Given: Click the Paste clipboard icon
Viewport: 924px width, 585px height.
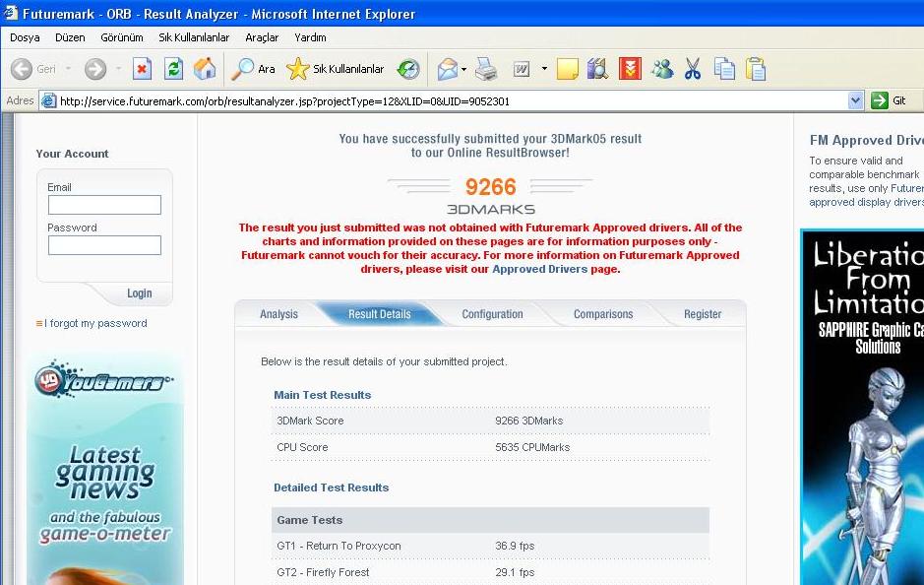Looking at the screenshot, I should [x=756, y=69].
